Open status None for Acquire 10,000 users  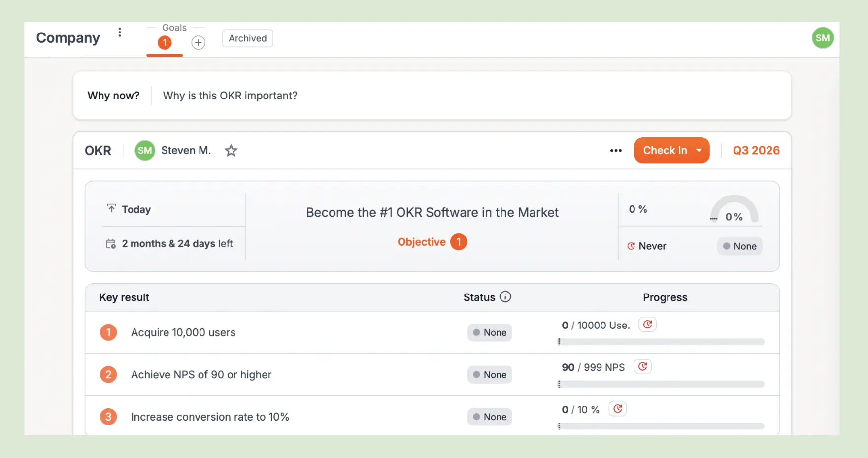tap(490, 332)
